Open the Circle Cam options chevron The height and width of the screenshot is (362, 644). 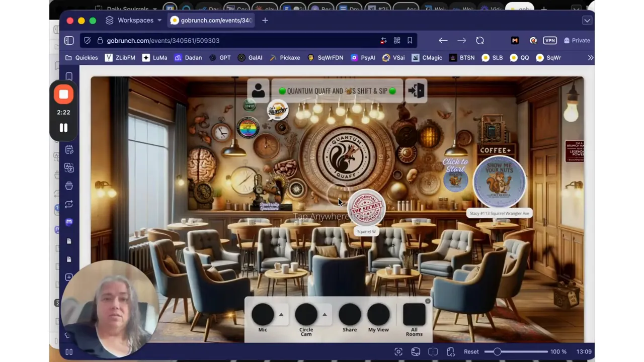[325, 314]
